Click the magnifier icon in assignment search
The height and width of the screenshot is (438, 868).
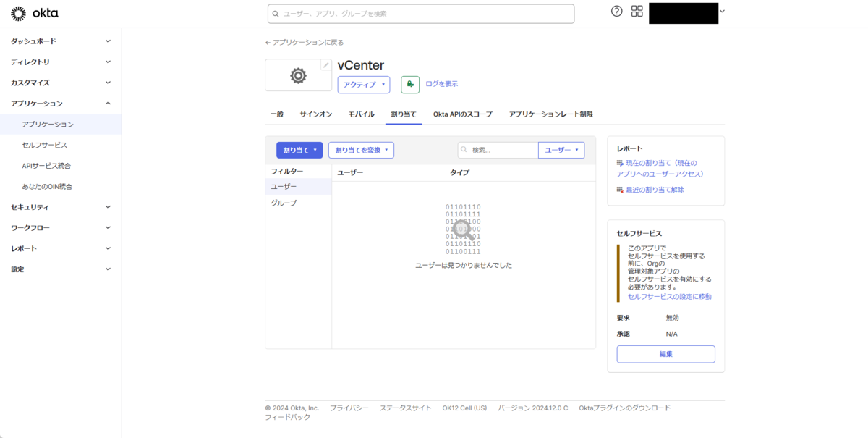click(x=464, y=150)
